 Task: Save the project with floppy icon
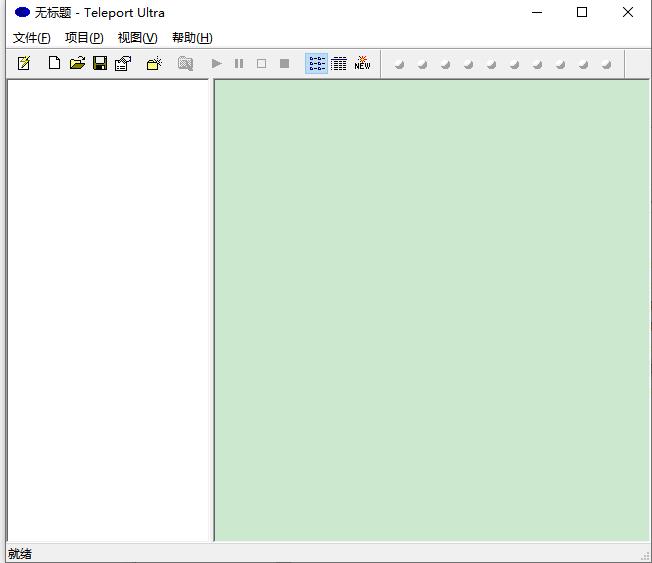coord(100,63)
